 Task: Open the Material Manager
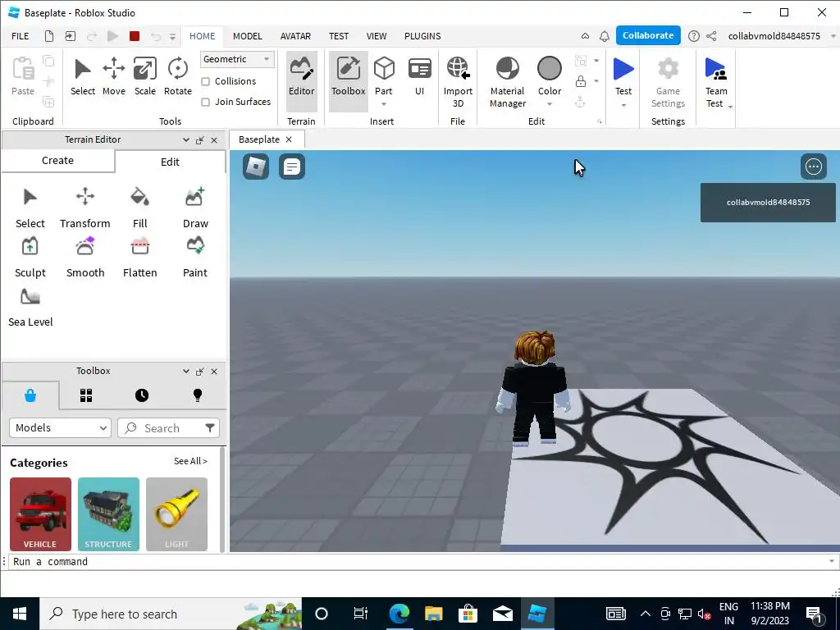(x=507, y=82)
